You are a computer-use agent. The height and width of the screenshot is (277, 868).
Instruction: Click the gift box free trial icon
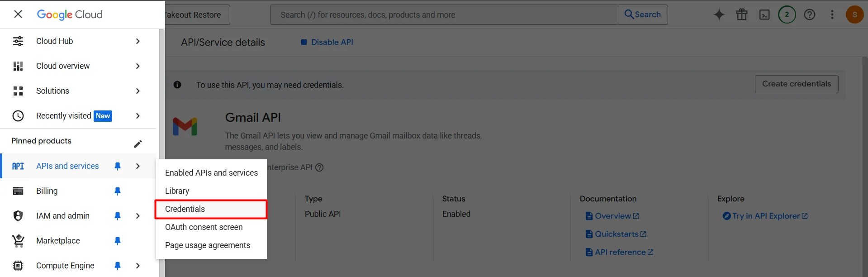point(742,14)
